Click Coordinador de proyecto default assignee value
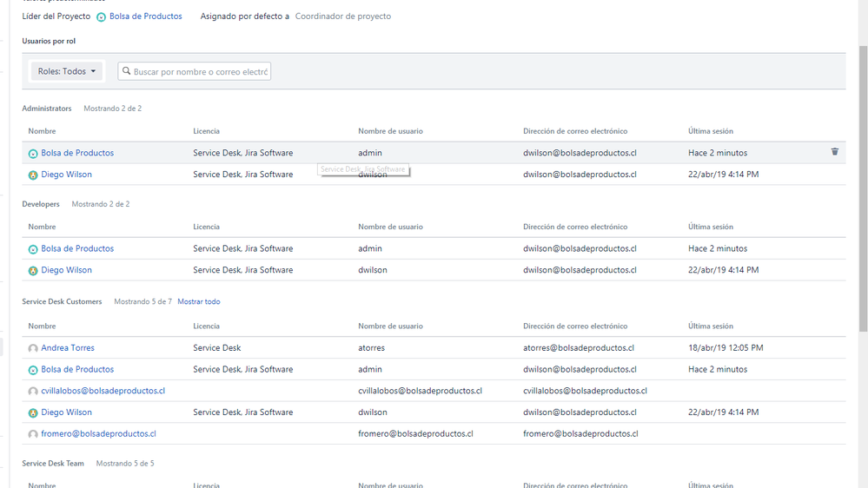The width and height of the screenshot is (868, 488). [343, 16]
